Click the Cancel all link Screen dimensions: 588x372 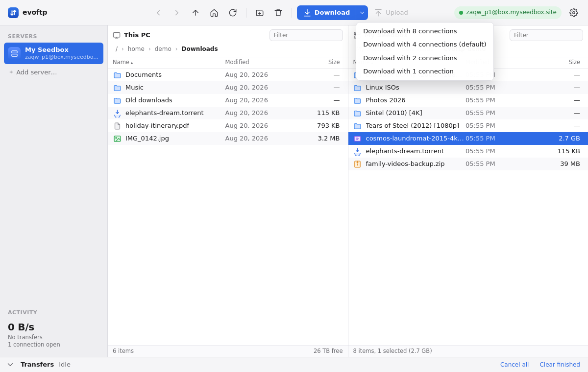514,365
